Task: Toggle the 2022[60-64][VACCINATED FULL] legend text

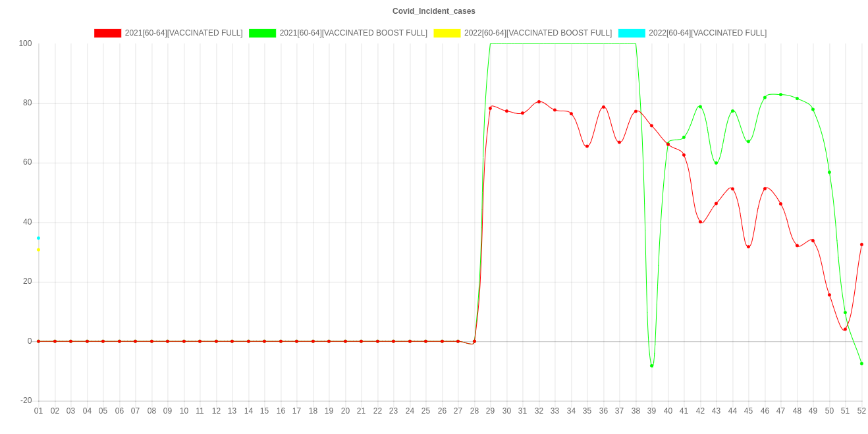Action: (x=707, y=33)
